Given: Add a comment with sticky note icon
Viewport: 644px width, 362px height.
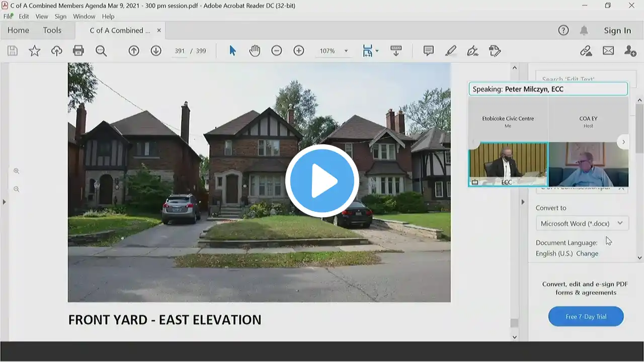Looking at the screenshot, I should [429, 51].
